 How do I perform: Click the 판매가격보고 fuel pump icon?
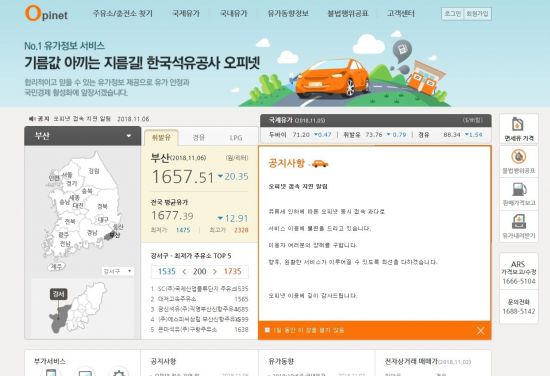pos(518,193)
